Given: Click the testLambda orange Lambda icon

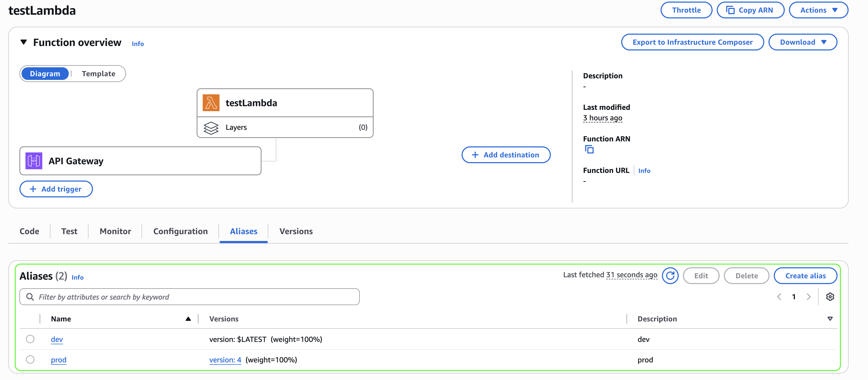Looking at the screenshot, I should [211, 103].
